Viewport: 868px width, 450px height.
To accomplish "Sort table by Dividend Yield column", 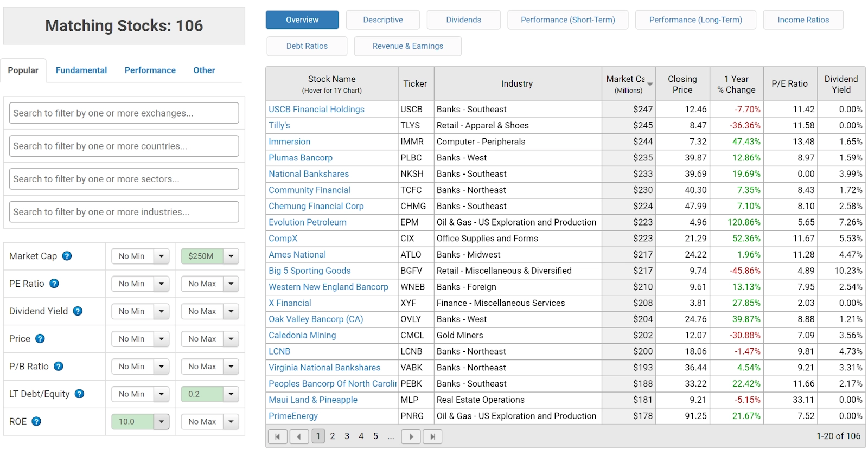I will tap(841, 84).
